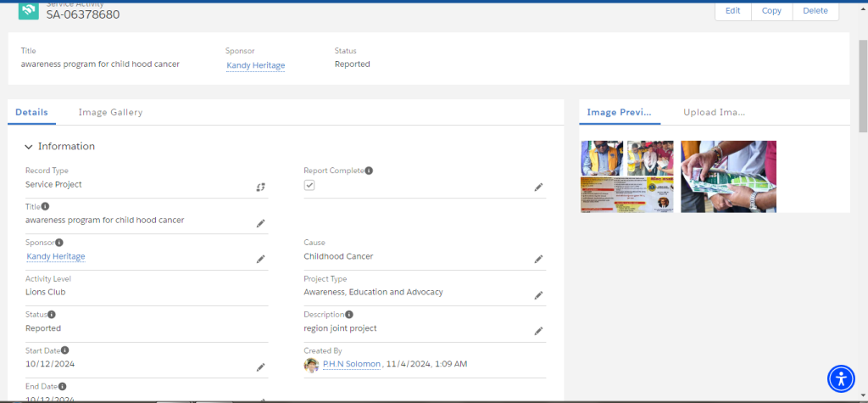Viewport: 868px width, 403px height.
Task: Select 'Awareness, Education and Advocacy' text
Action: tap(373, 292)
